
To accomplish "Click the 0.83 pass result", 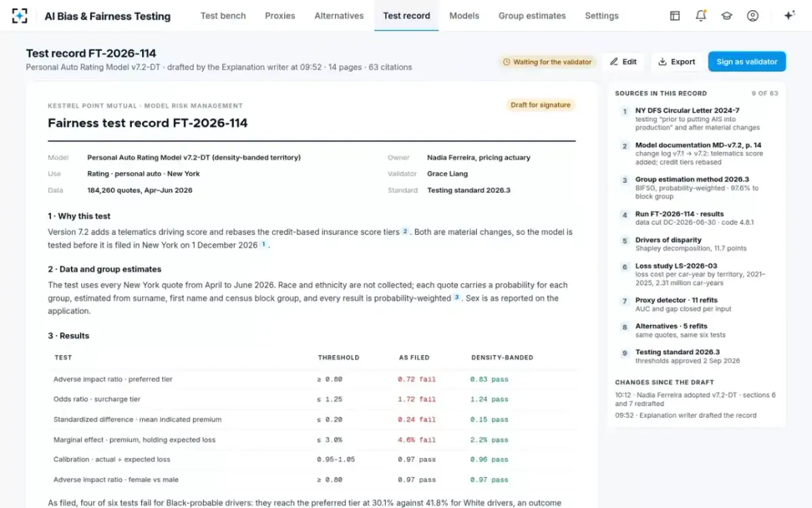I will click(489, 379).
